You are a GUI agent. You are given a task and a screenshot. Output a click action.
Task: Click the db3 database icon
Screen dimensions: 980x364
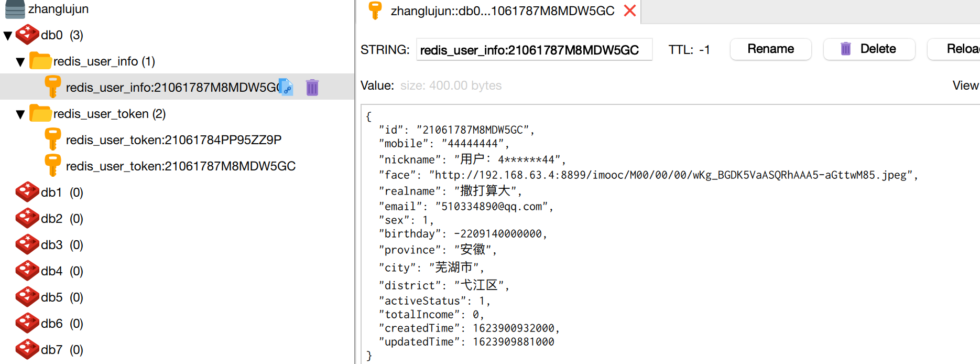27,245
